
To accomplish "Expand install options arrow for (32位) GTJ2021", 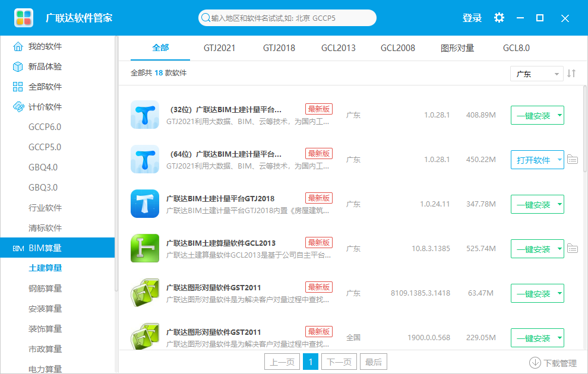I will coord(559,115).
